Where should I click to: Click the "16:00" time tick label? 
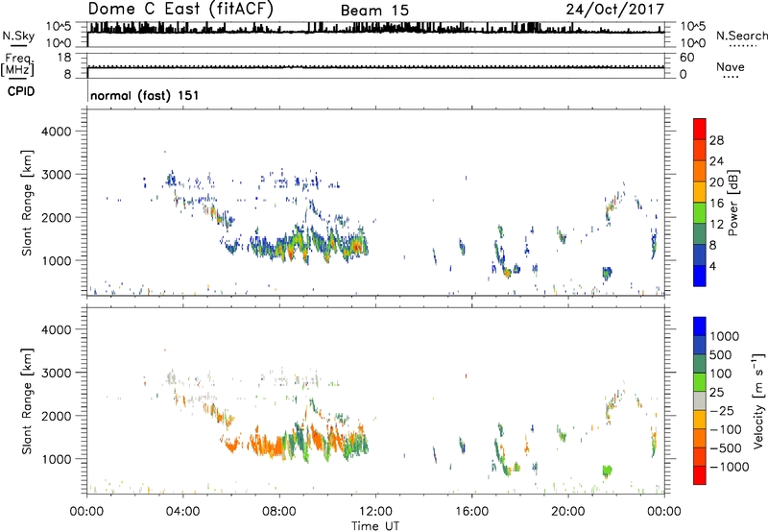pos(471,512)
